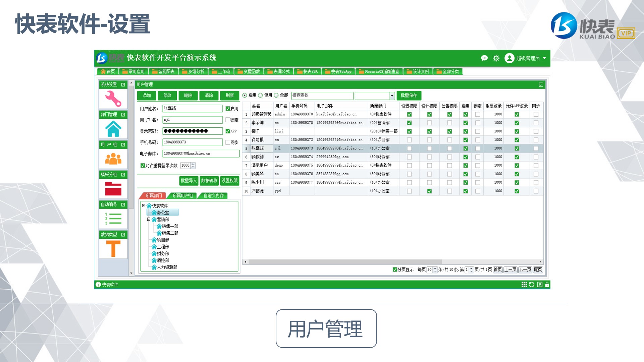
Task: Open the dropdown next to fuzzy search
Action: pyautogui.click(x=392, y=96)
